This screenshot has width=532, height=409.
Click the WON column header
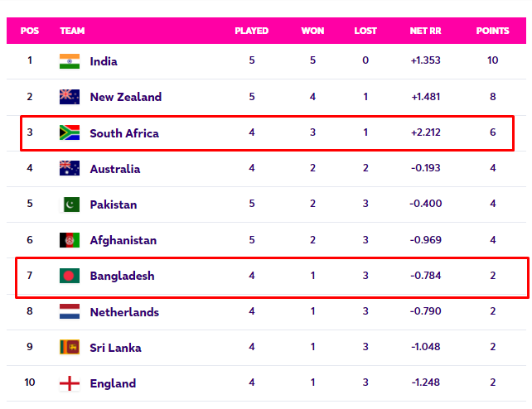pos(312,31)
